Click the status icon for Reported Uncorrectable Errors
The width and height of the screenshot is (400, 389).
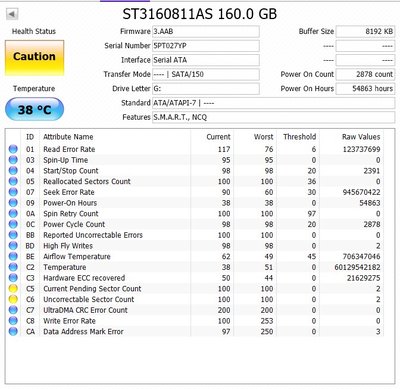tap(13, 235)
